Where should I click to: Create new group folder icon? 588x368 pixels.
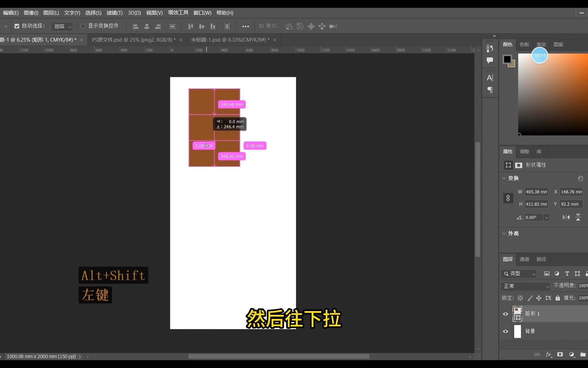pos(583,354)
